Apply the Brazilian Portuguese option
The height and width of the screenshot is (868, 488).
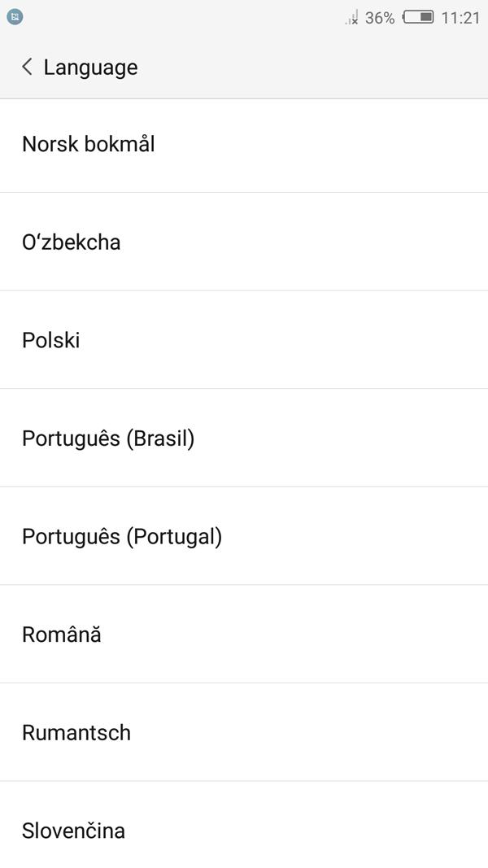(244, 438)
